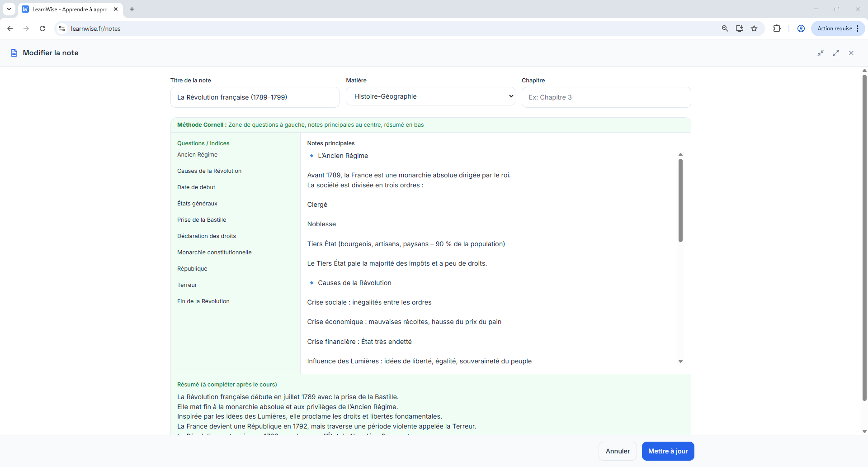The image size is (868, 467).
Task: Open the browser extensions puzzle icon
Action: (x=777, y=29)
